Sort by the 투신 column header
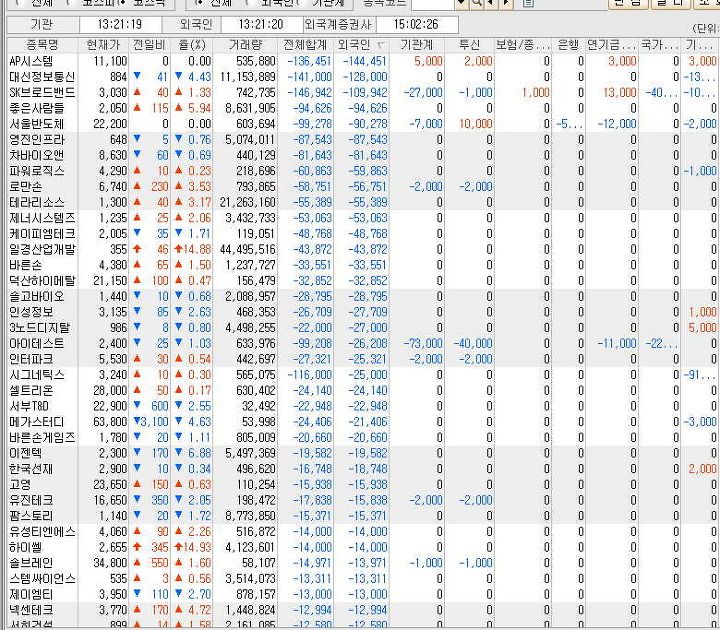Screen dimensions: 720x630 (469, 45)
